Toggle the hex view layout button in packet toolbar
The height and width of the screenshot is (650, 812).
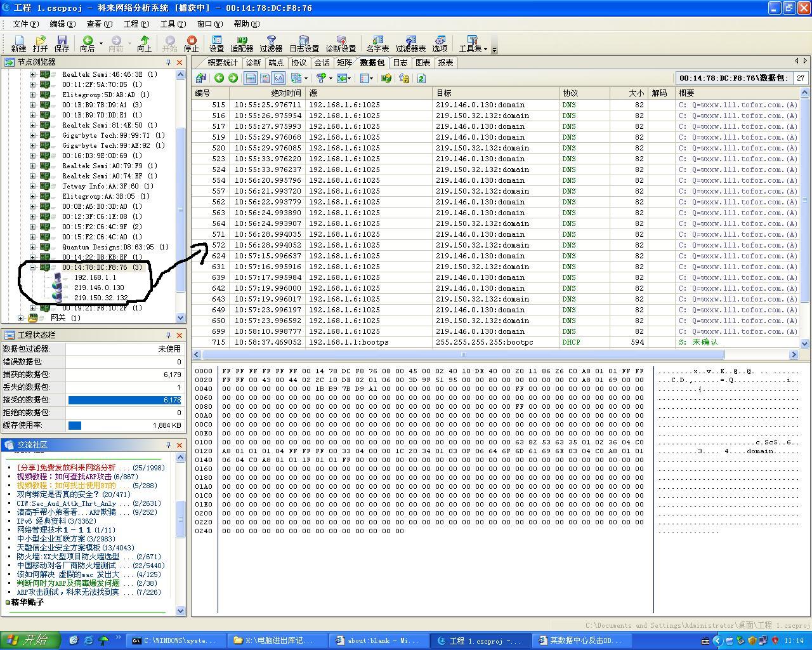278,78
